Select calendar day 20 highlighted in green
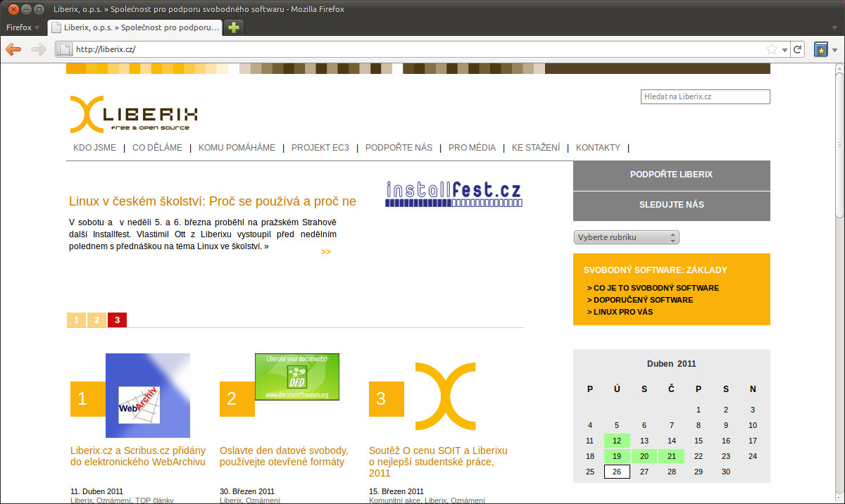 (x=644, y=456)
